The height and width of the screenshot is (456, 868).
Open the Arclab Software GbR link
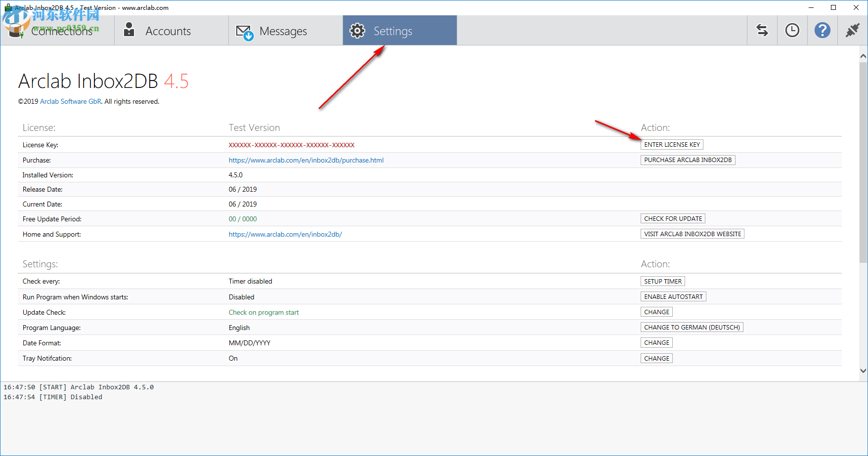pyautogui.click(x=71, y=101)
